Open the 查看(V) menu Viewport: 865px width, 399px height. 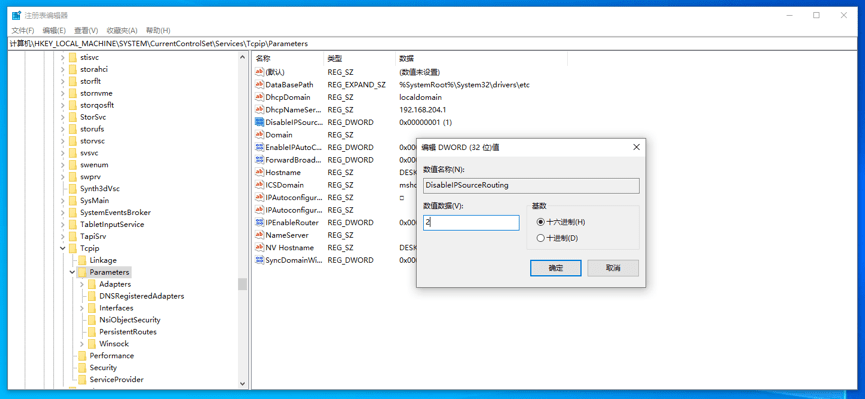tap(86, 30)
